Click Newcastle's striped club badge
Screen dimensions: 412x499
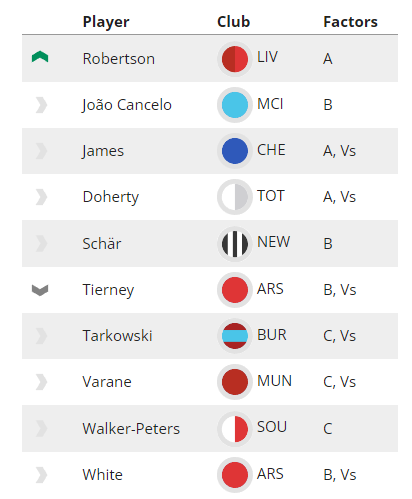pos(235,244)
